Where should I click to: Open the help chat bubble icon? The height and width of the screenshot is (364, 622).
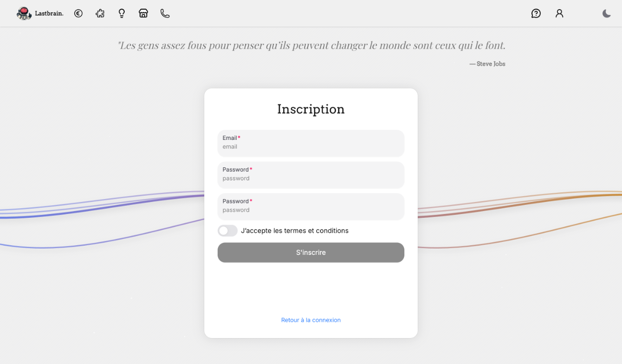536,13
